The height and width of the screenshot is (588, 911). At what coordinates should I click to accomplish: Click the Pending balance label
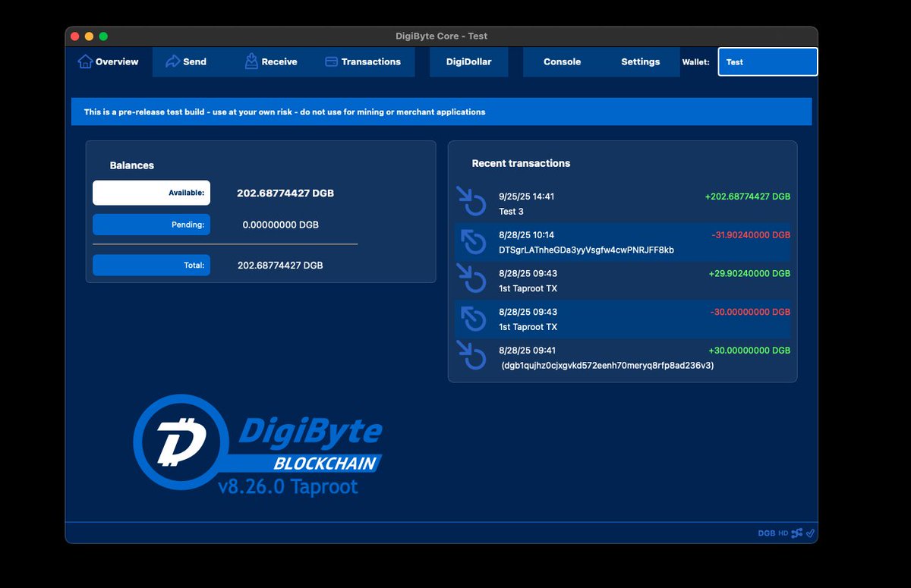pos(151,225)
